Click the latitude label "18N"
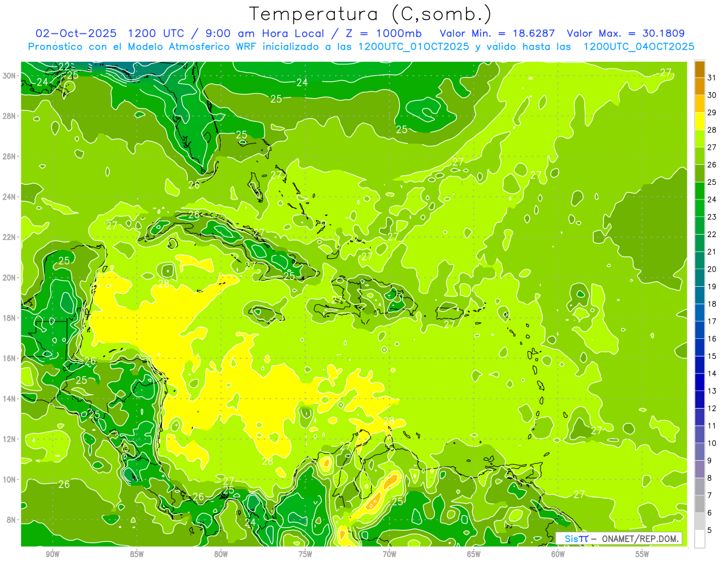Screen dimensions: 728x562 pos(10,318)
